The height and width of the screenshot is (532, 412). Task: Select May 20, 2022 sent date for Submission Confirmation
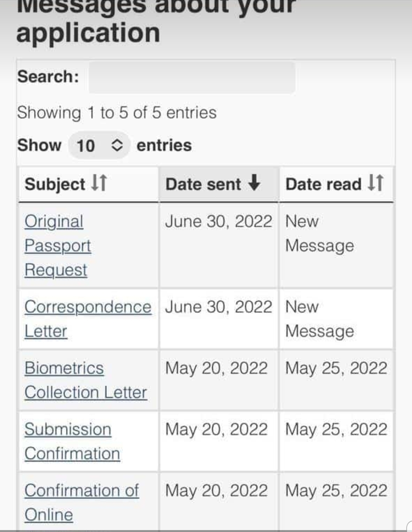tap(216, 429)
